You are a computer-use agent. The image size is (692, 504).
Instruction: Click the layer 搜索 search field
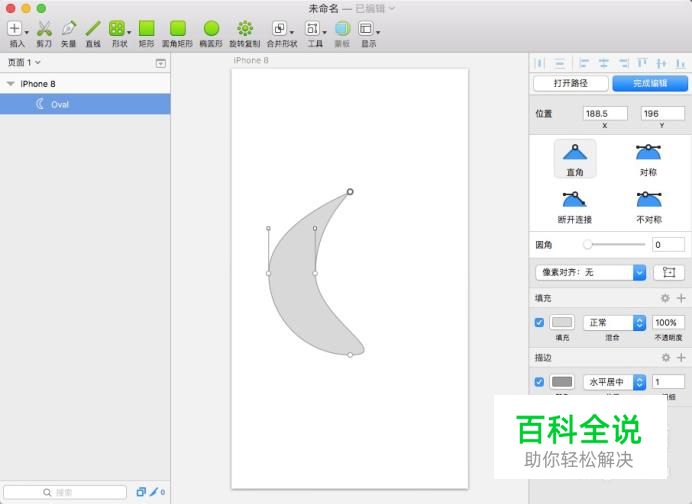65,492
